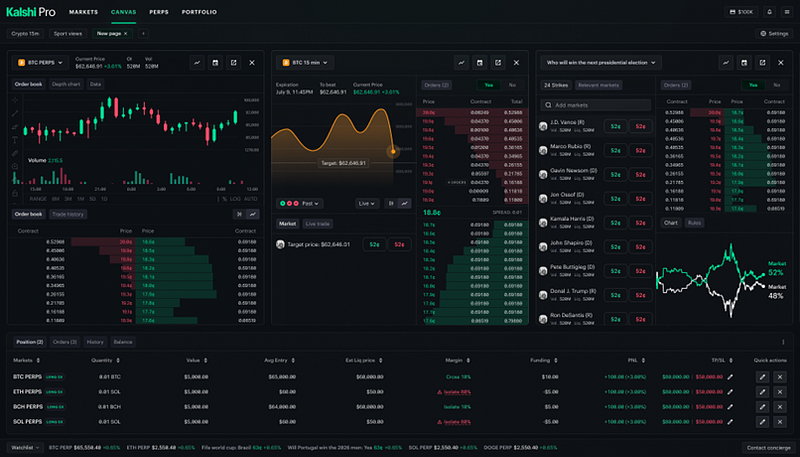Open the Depth chart tab

(x=66, y=84)
